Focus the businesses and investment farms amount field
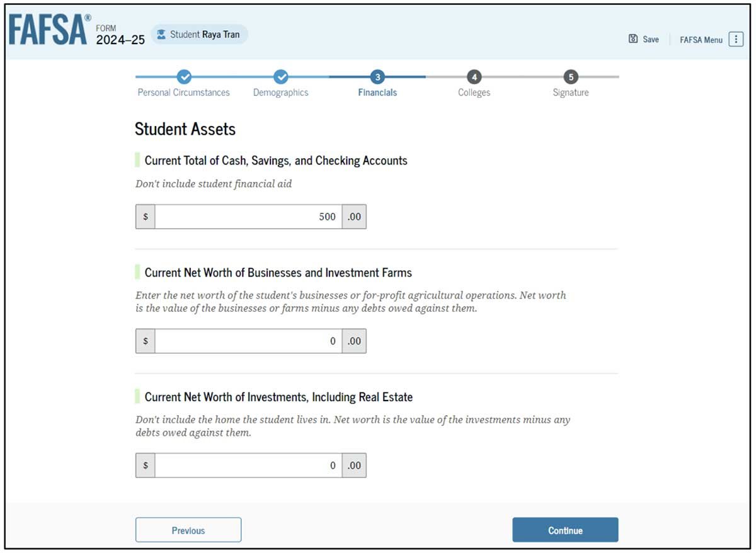The image size is (756, 553). point(249,341)
